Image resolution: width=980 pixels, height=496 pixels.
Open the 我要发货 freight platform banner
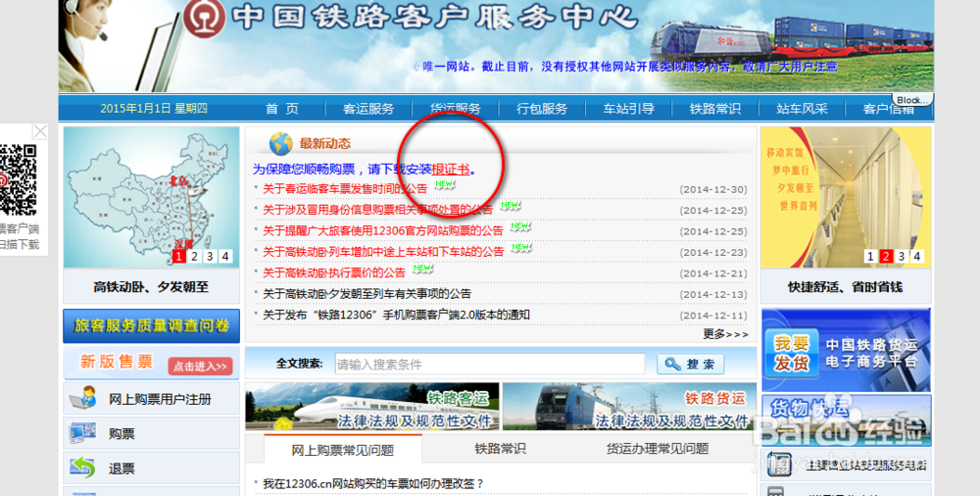coord(846,350)
